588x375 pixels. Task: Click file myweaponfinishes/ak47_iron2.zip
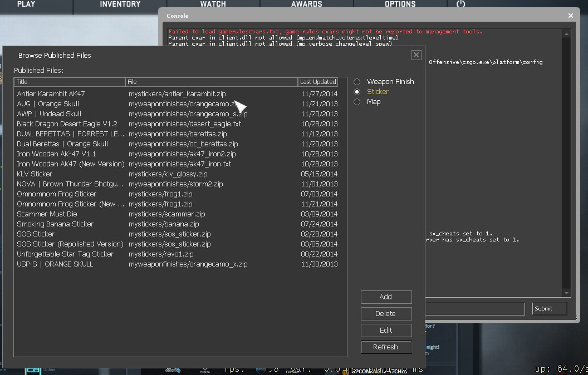click(x=182, y=154)
